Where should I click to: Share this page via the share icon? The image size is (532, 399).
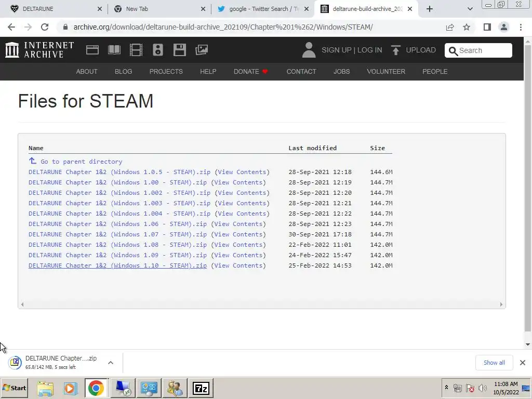[450, 27]
